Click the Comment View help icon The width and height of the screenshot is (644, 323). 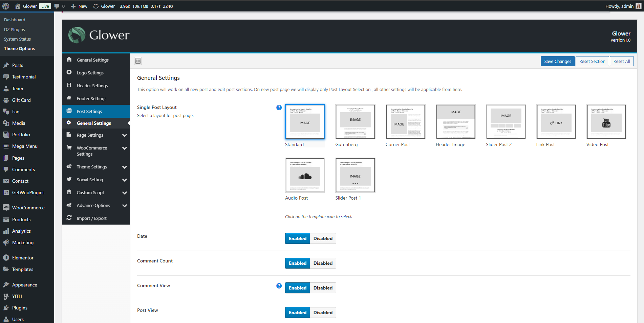279,286
